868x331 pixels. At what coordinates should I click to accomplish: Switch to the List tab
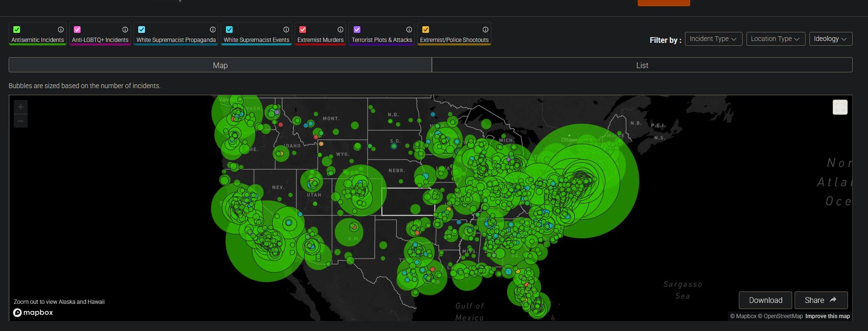point(642,65)
